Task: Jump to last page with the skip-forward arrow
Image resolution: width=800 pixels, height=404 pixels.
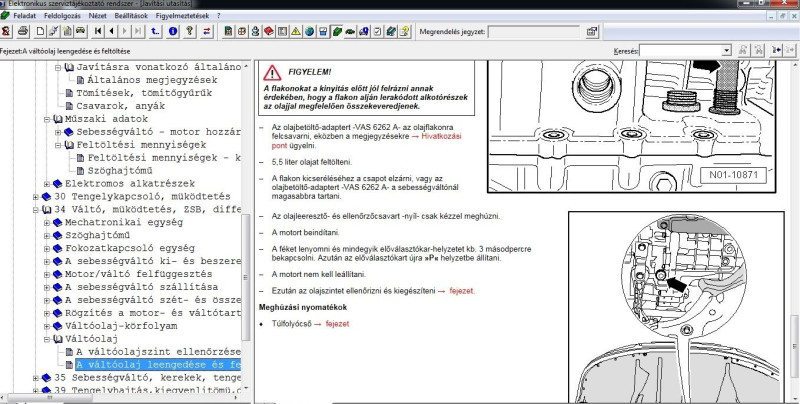Action: 138,32
